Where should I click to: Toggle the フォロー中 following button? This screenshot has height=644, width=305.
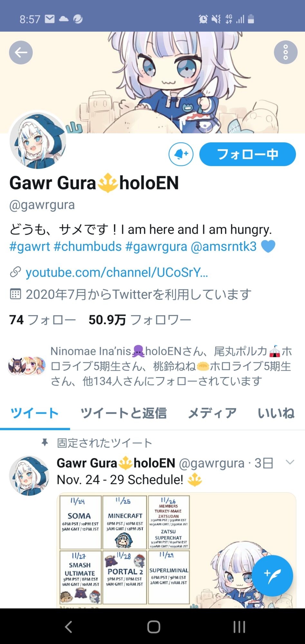click(x=247, y=154)
